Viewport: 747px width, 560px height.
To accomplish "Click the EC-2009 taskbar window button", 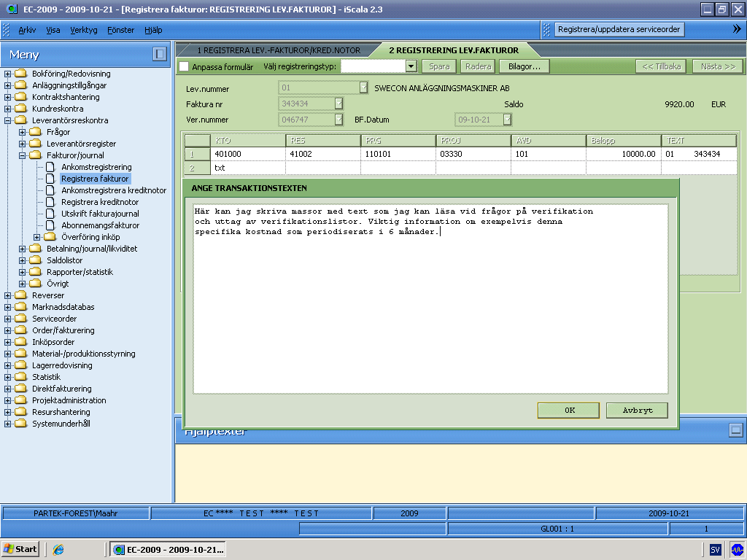I will 168,550.
